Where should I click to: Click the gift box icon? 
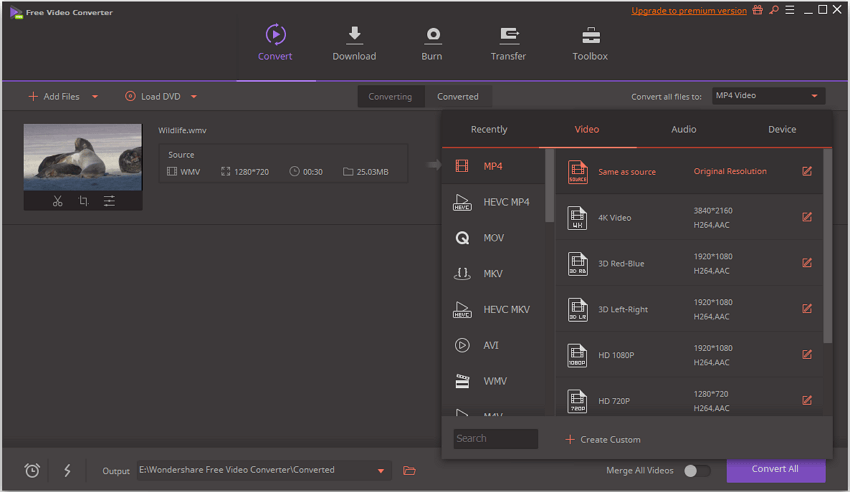point(757,10)
